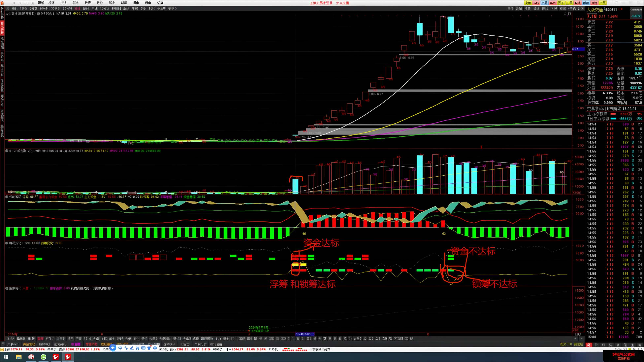
Task: Click the IME handwriting pen icon
Action: (132, 348)
